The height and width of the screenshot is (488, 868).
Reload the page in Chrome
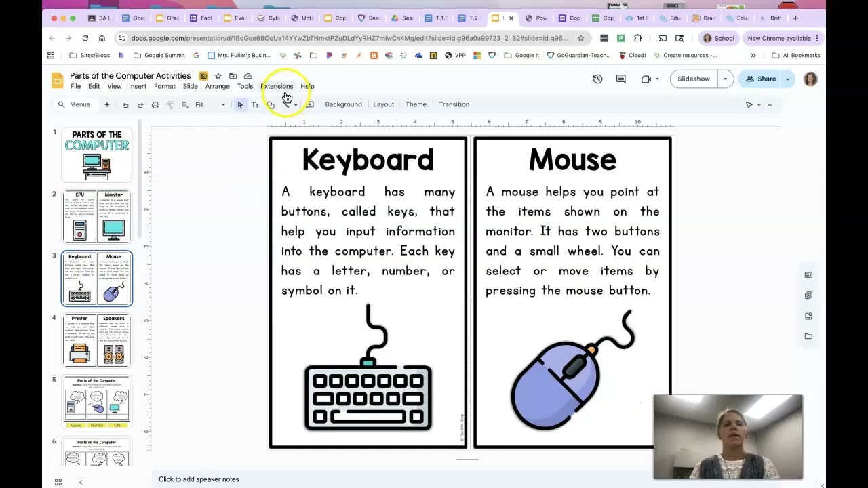(x=85, y=38)
